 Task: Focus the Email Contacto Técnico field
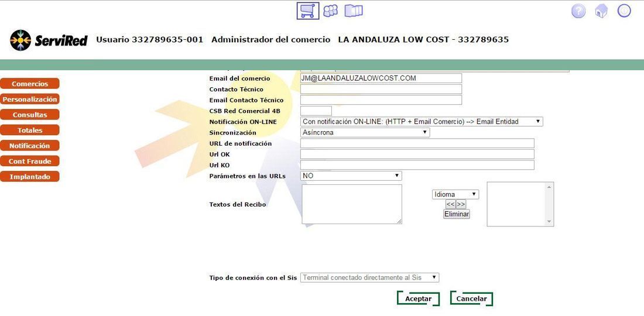click(381, 99)
